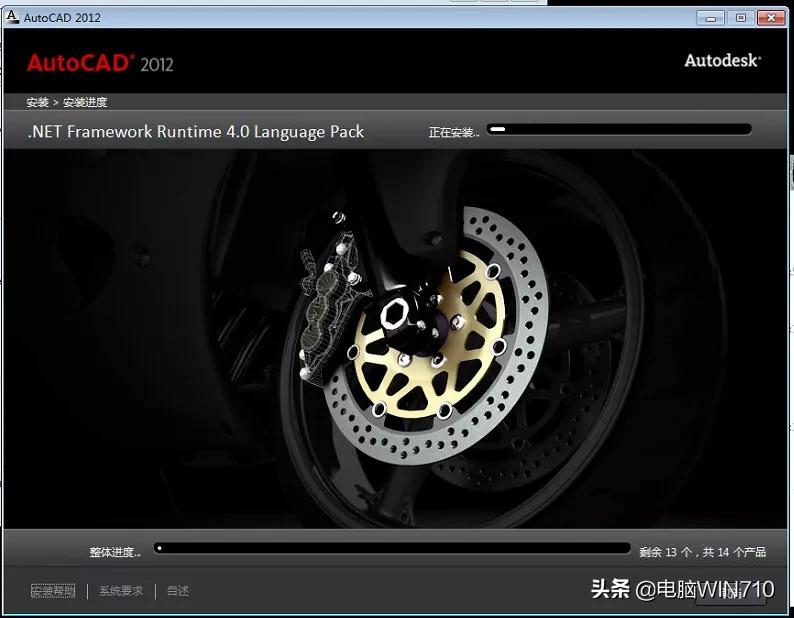
Task: Click the 安装进度 breadcrumb item
Action: [85, 102]
